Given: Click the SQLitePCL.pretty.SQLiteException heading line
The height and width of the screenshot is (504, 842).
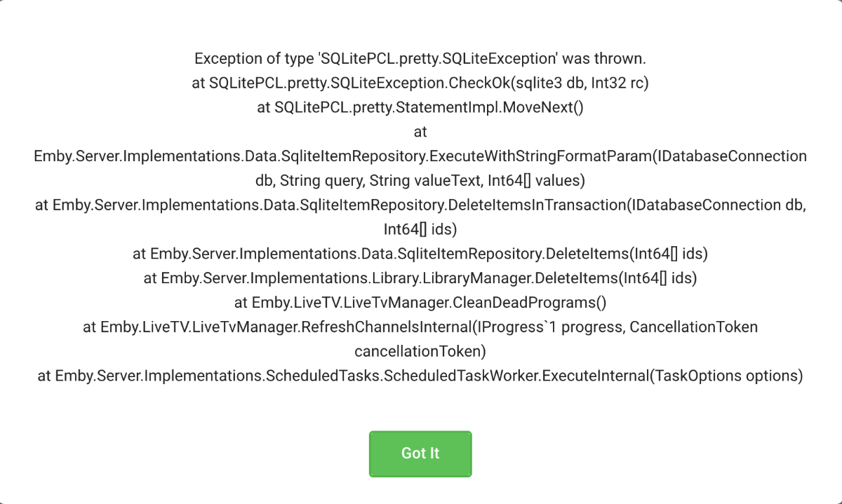Looking at the screenshot, I should click(422, 58).
